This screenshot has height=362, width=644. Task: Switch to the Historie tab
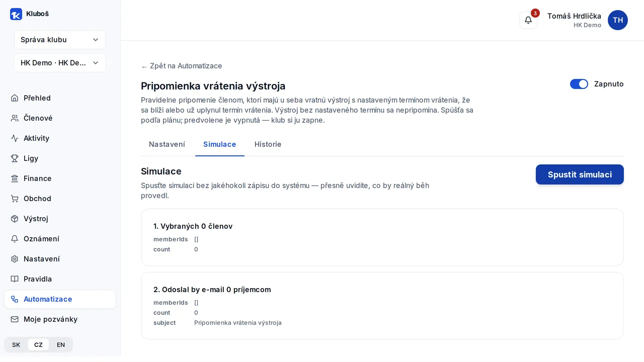pos(268,144)
